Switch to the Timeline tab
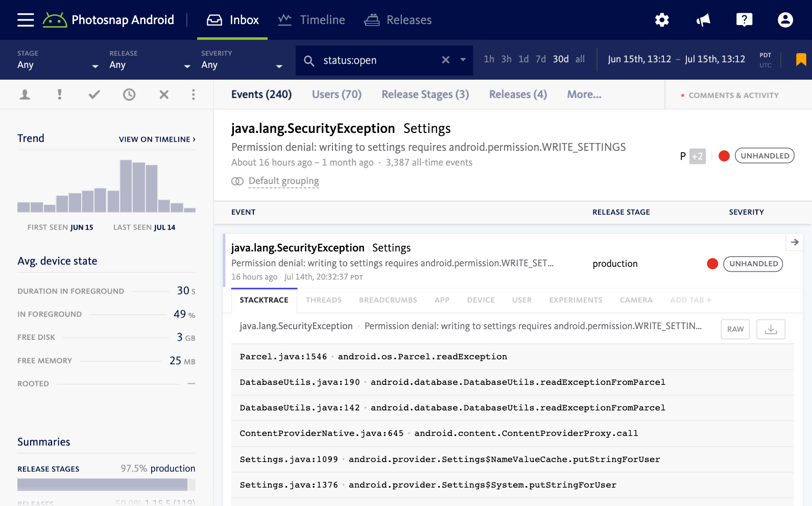 (x=312, y=20)
